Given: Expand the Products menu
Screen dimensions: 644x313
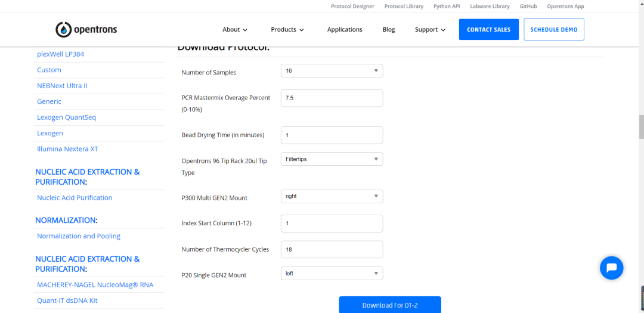Looking at the screenshot, I should (287, 30).
